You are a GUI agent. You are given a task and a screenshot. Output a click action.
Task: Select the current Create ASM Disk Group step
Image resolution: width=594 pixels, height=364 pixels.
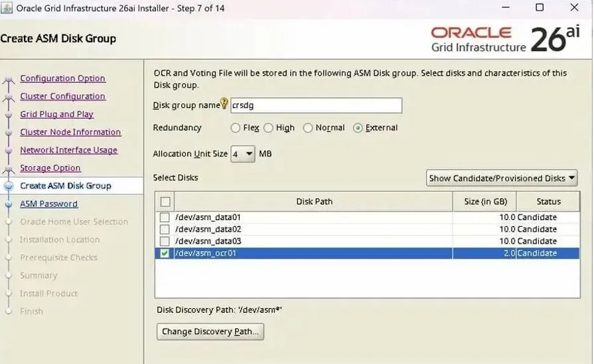tap(66, 186)
